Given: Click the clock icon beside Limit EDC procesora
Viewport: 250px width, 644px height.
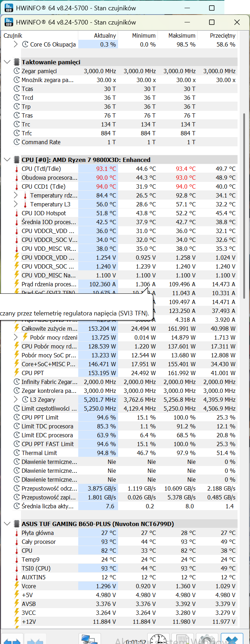Looking at the screenshot, I should pos(16,435).
